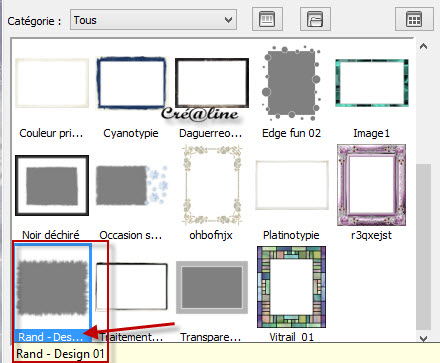Viewport: 440px width, 363px height.
Task: Select the Couleur pri... frame thumbnail
Action: pyautogui.click(x=52, y=83)
